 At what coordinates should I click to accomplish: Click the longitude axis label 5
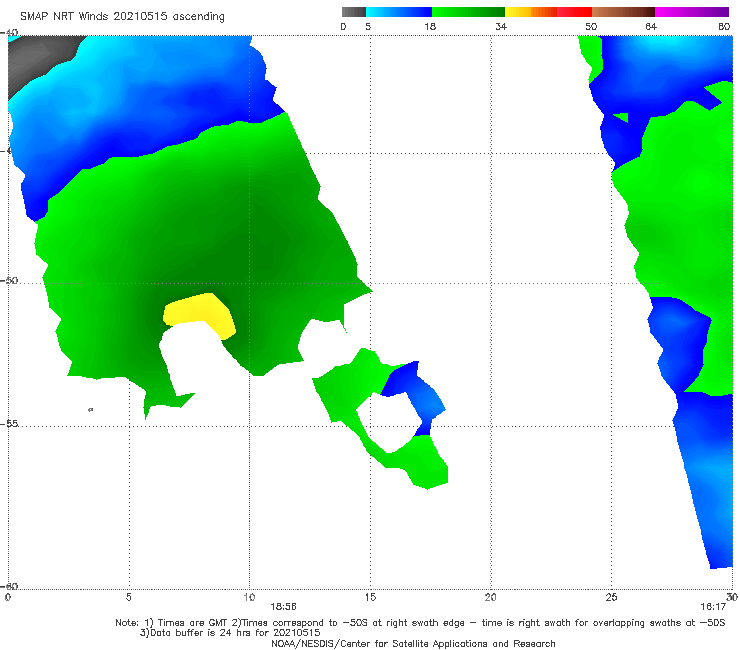128,597
